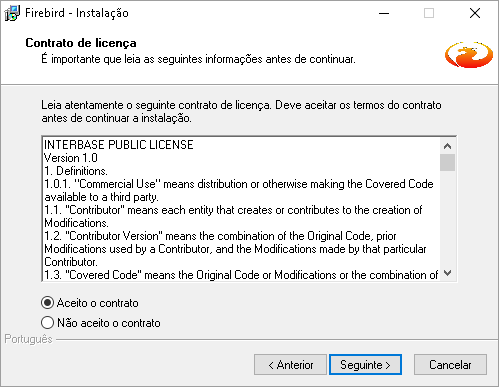Continue with the Seguinte button
This screenshot has height=387, width=499.
click(365, 365)
